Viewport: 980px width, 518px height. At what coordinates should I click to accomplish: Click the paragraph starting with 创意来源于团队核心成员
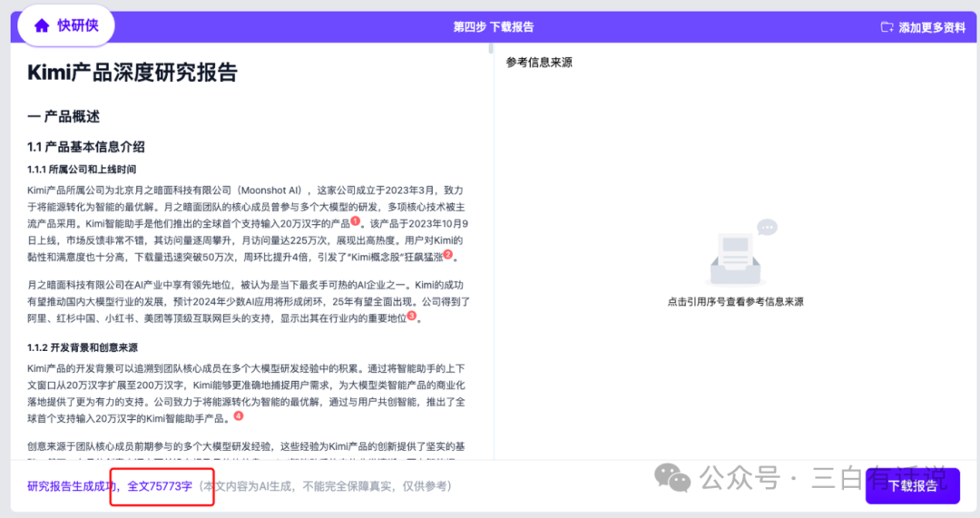coord(247,451)
